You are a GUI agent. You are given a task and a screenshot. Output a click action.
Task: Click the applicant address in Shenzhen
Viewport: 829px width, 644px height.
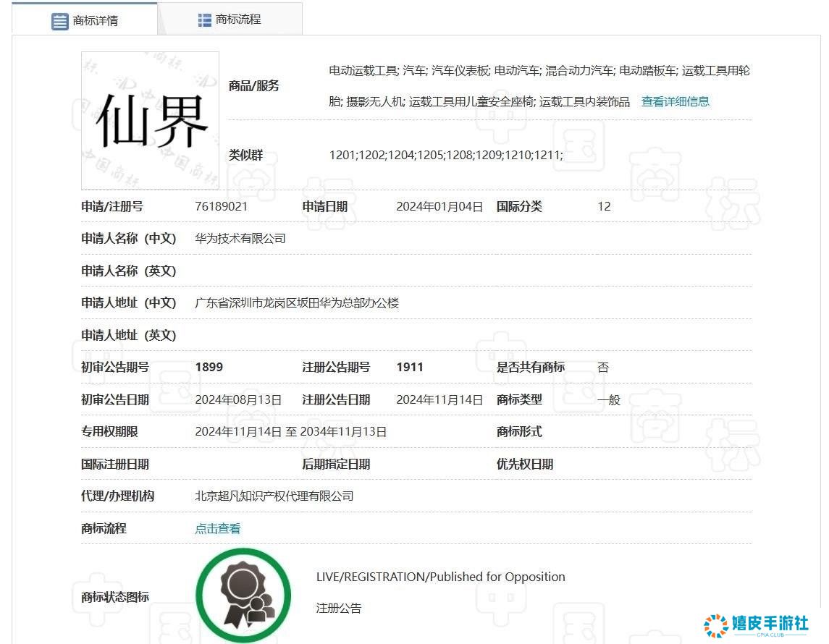pyautogui.click(x=297, y=302)
